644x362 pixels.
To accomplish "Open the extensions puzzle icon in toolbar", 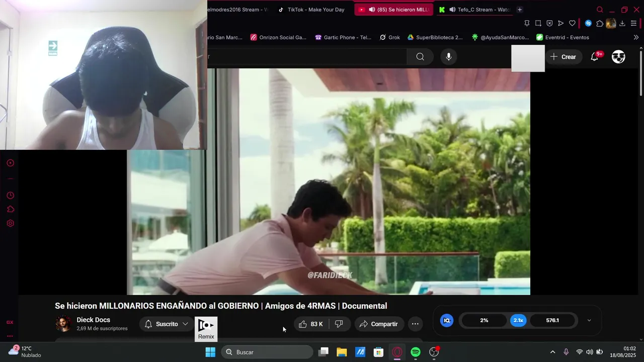I will 600,23.
